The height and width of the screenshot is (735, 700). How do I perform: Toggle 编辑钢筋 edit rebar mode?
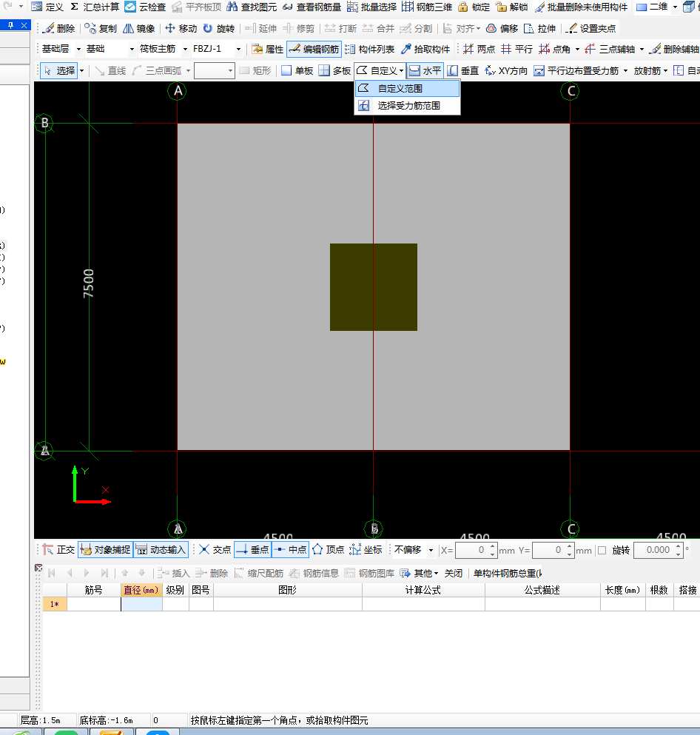314,49
